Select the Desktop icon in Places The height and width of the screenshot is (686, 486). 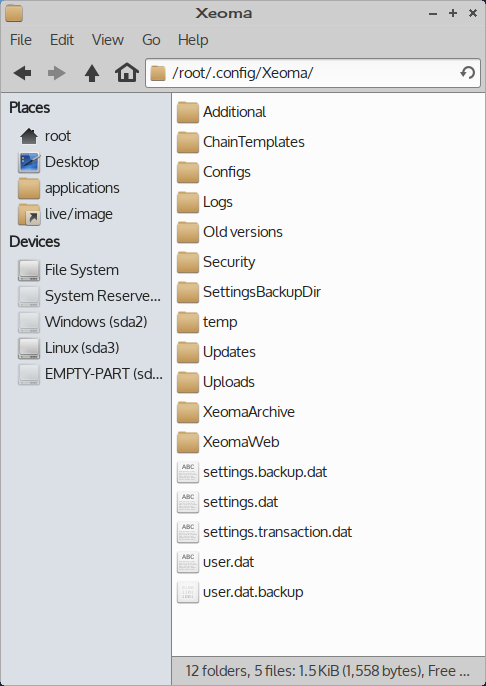29,162
